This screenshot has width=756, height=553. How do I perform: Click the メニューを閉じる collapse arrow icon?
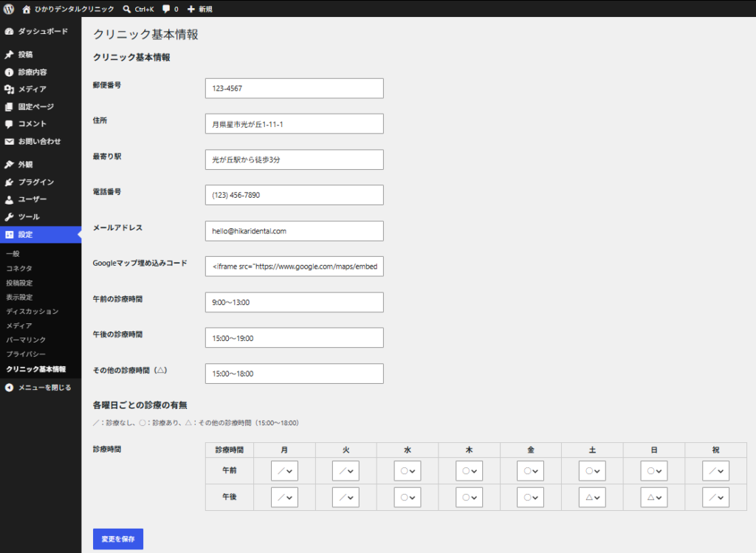(x=9, y=388)
